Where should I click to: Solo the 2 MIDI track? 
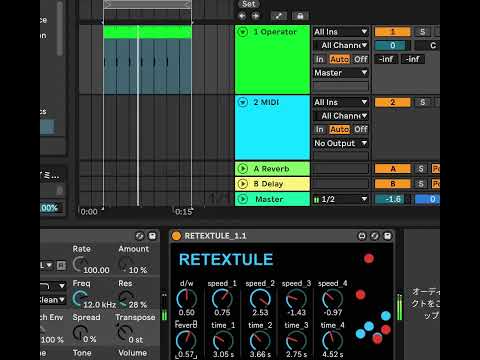coord(422,102)
